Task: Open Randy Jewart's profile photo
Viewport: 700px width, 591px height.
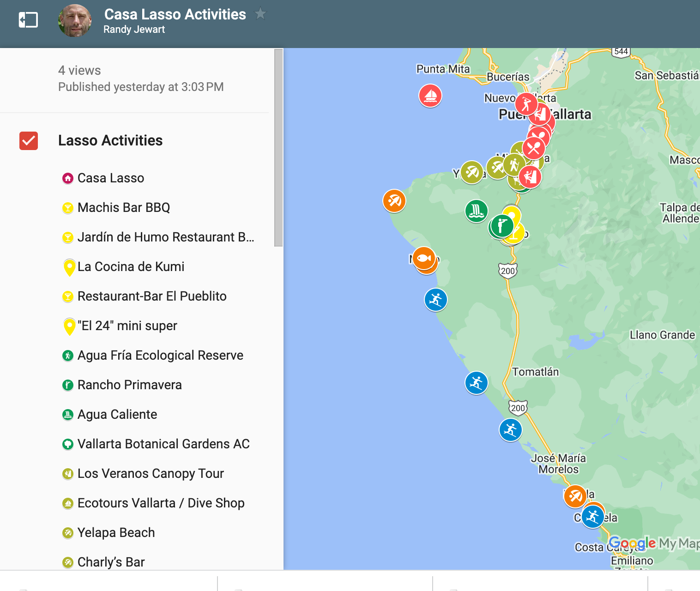Action: tap(75, 21)
